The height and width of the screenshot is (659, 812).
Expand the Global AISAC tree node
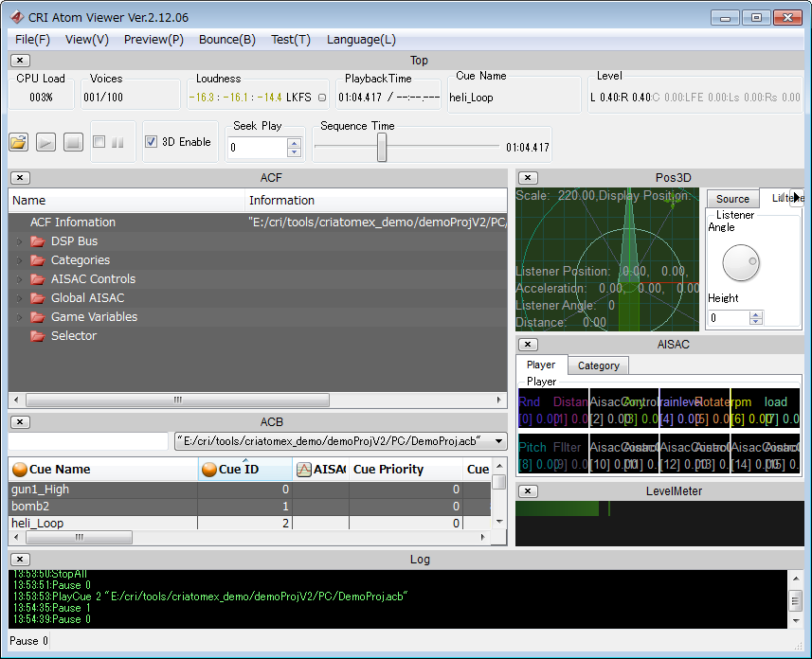[19, 297]
